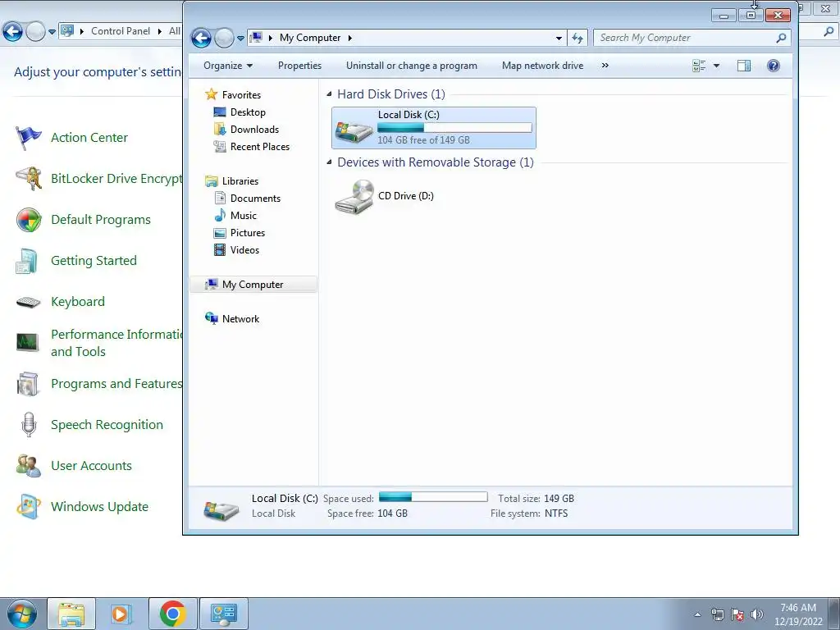Open Google Chrome from the taskbar
Screen dimensions: 840x630
coord(172,614)
